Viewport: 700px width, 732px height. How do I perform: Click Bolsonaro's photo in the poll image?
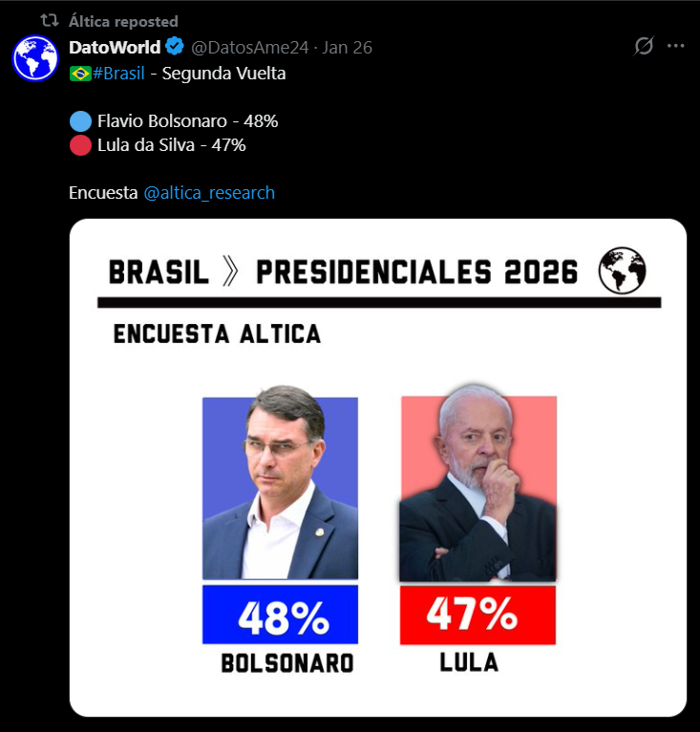tap(280, 487)
